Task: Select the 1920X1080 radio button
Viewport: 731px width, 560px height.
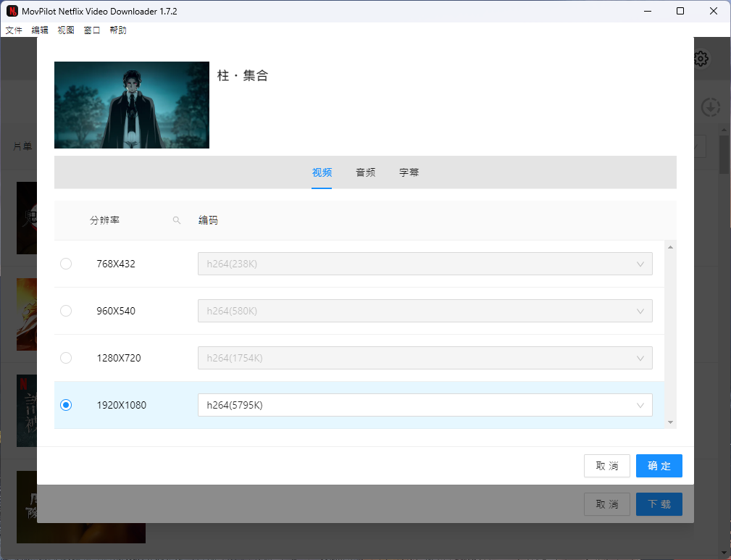Action: coord(66,405)
